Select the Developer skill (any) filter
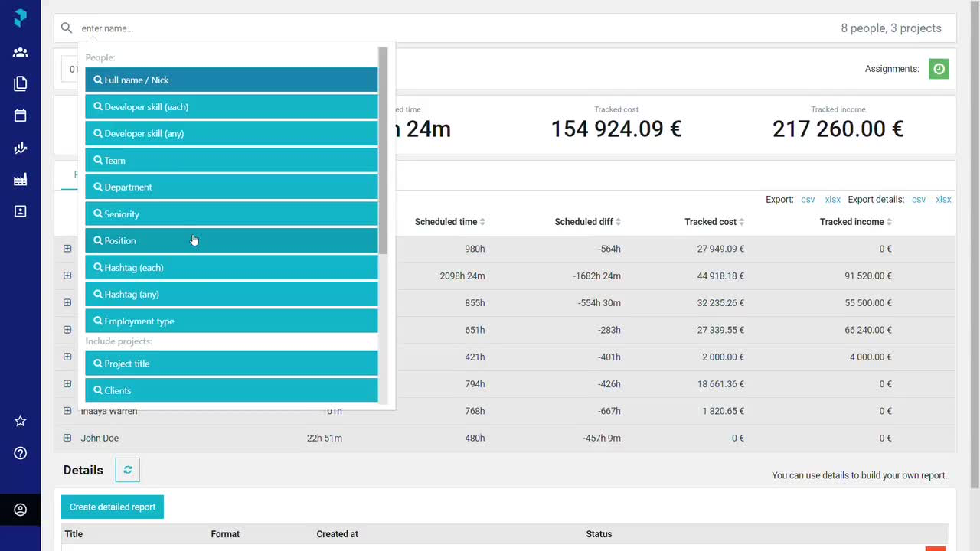The height and width of the screenshot is (551, 980). pos(231,133)
